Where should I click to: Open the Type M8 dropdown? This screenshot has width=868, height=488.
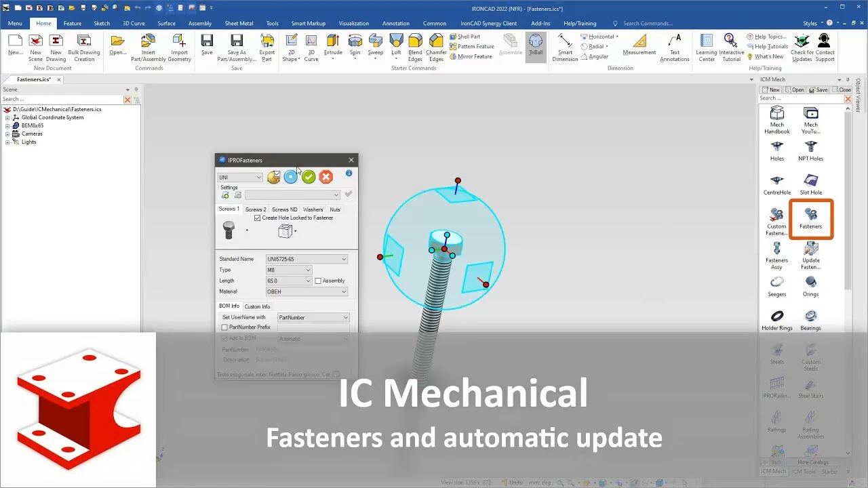289,270
